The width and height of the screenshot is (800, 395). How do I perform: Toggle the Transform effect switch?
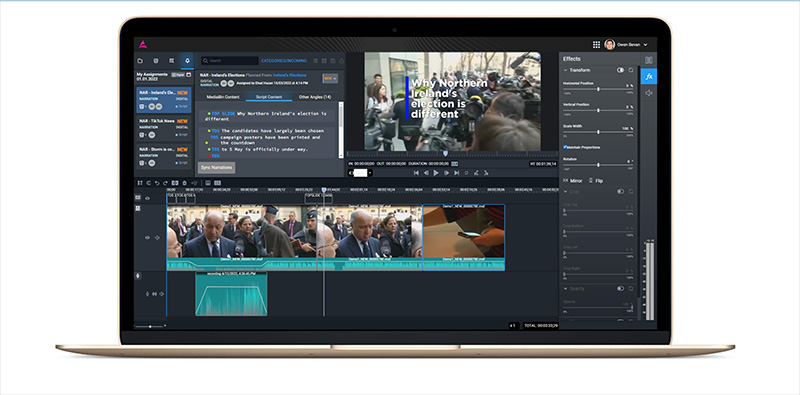[620, 70]
